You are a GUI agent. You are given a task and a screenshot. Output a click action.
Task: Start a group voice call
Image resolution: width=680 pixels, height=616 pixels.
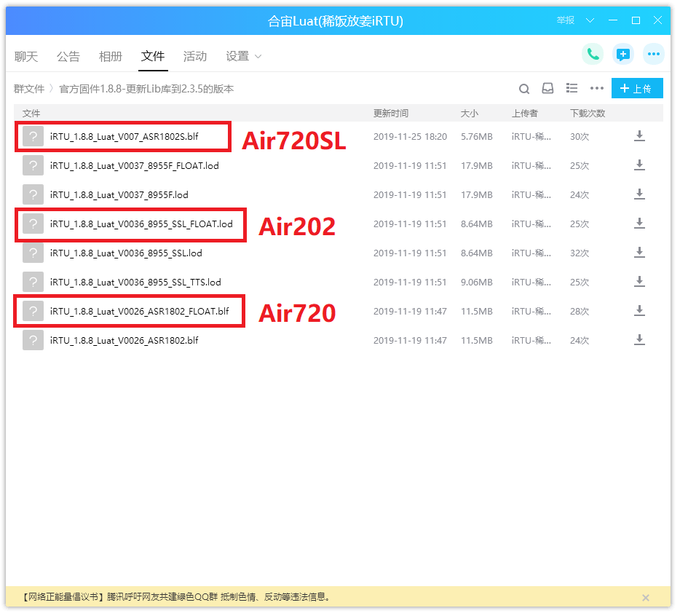[593, 54]
